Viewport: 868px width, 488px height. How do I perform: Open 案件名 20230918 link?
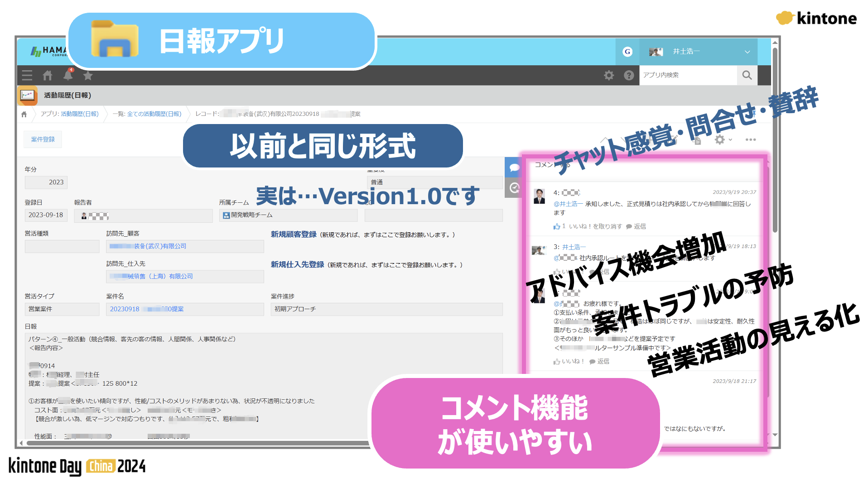coord(147,309)
